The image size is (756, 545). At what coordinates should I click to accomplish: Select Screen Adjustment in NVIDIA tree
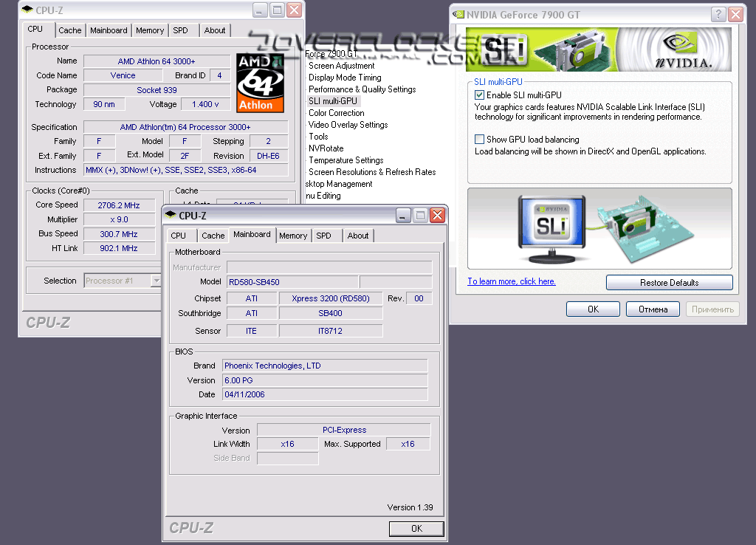coord(341,66)
